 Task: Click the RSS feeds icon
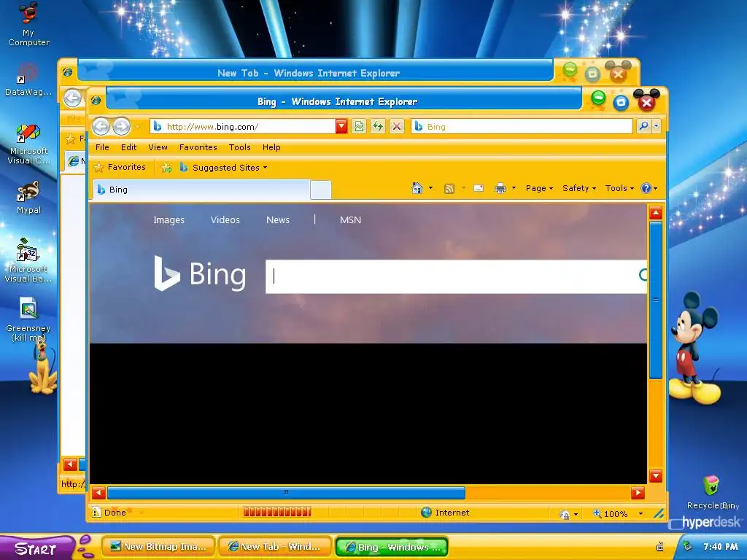tap(449, 189)
